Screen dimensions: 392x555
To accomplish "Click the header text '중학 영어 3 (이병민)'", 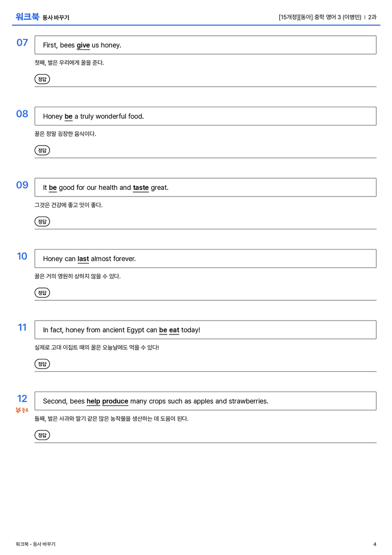I will point(338,17).
